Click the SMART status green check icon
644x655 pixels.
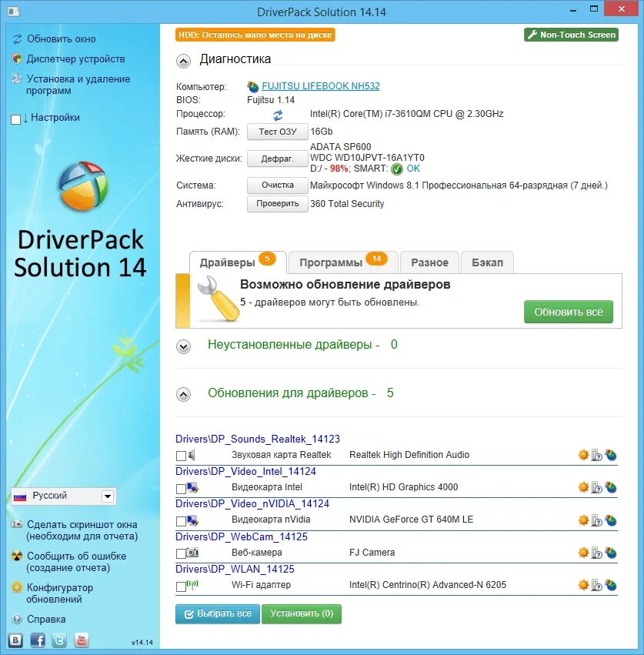397,169
